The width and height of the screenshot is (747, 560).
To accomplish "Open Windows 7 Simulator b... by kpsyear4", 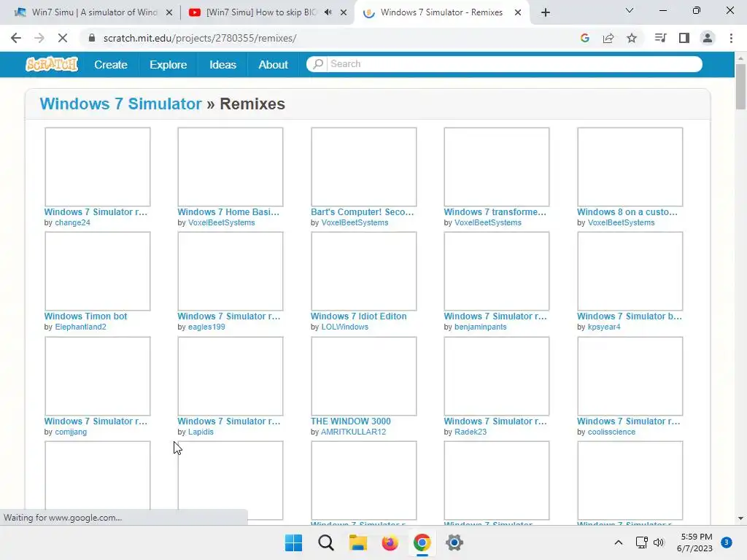I will tap(630, 316).
